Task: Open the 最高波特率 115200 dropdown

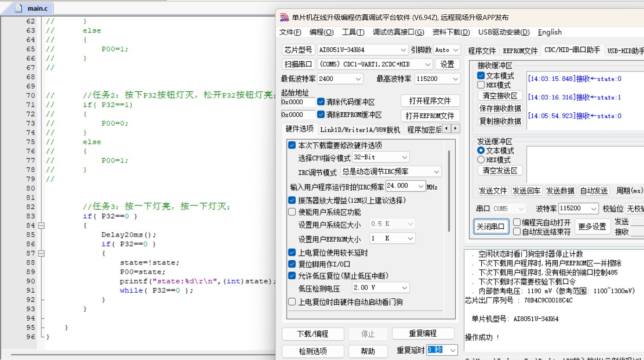Action: pos(455,79)
